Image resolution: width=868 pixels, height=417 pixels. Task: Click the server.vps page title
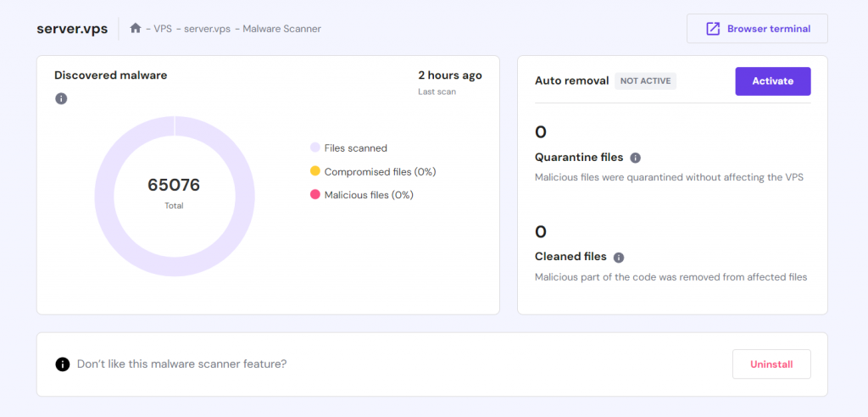coord(72,28)
